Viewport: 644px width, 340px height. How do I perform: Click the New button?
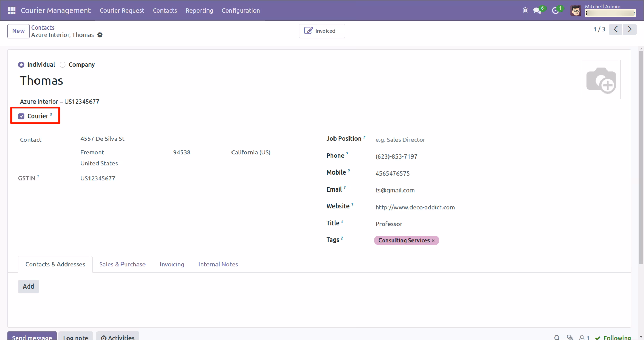18,31
